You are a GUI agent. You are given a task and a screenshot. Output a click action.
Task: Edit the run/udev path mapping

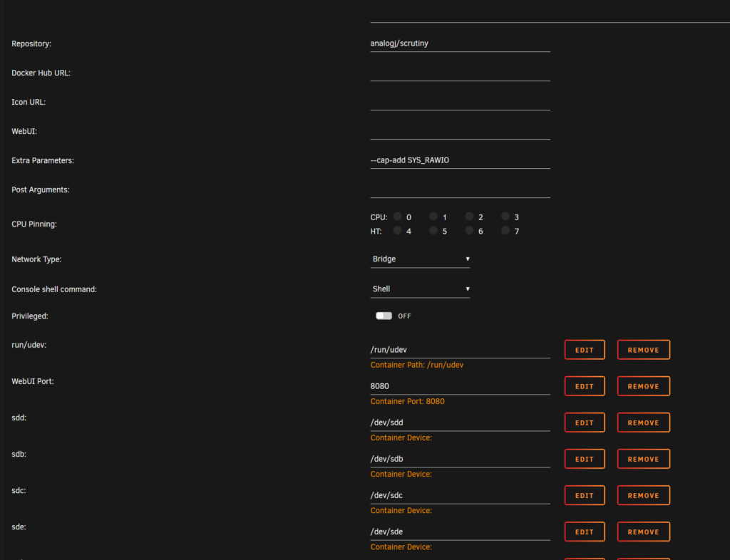[x=585, y=350]
